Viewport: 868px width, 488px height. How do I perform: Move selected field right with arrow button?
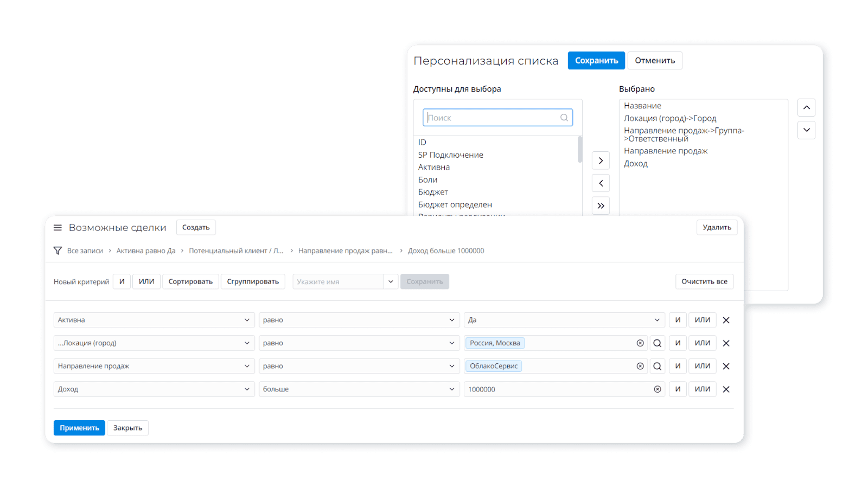point(601,160)
